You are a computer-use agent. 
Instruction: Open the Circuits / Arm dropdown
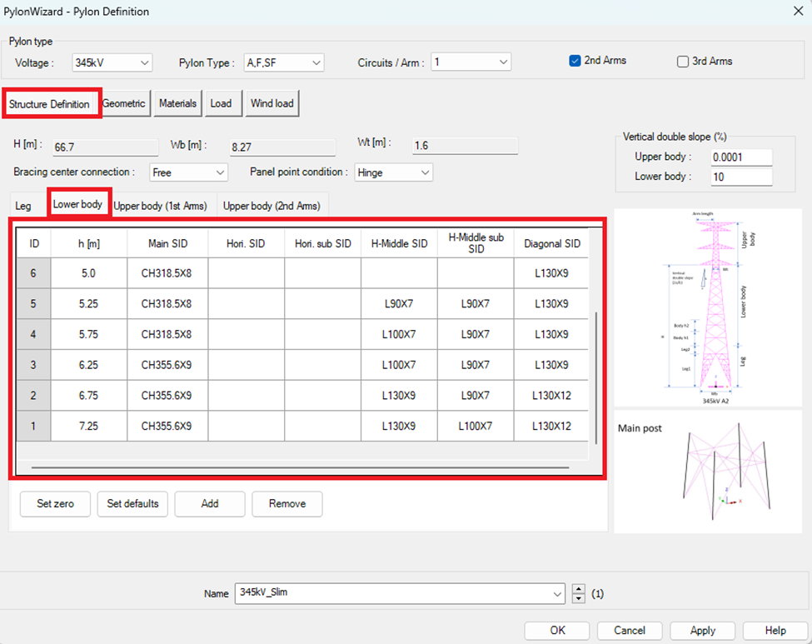pos(471,62)
